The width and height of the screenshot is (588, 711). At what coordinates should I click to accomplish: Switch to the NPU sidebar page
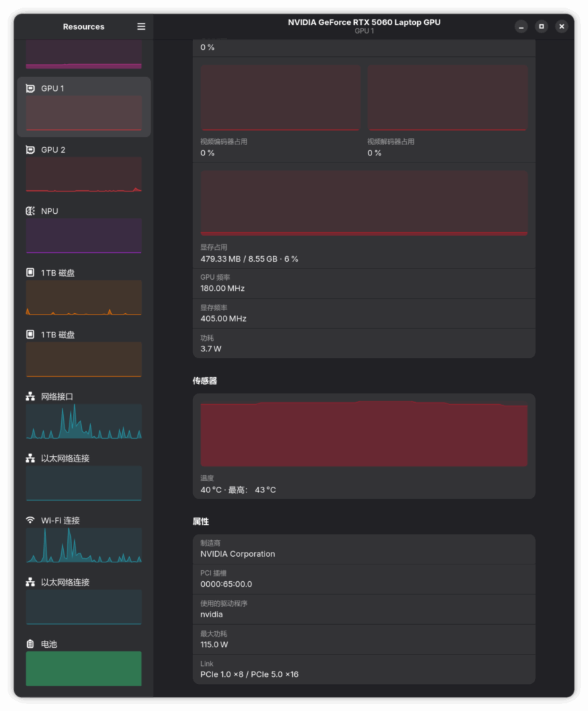pos(83,230)
